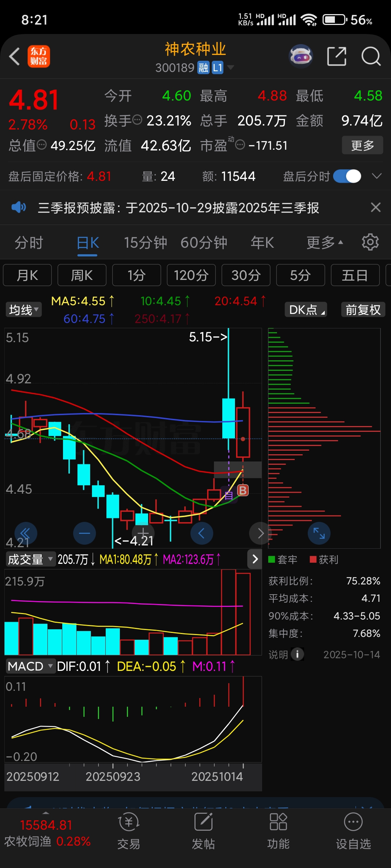391x868 pixels.
Task: Open the 均线 indicator dropdown
Action: tap(24, 310)
